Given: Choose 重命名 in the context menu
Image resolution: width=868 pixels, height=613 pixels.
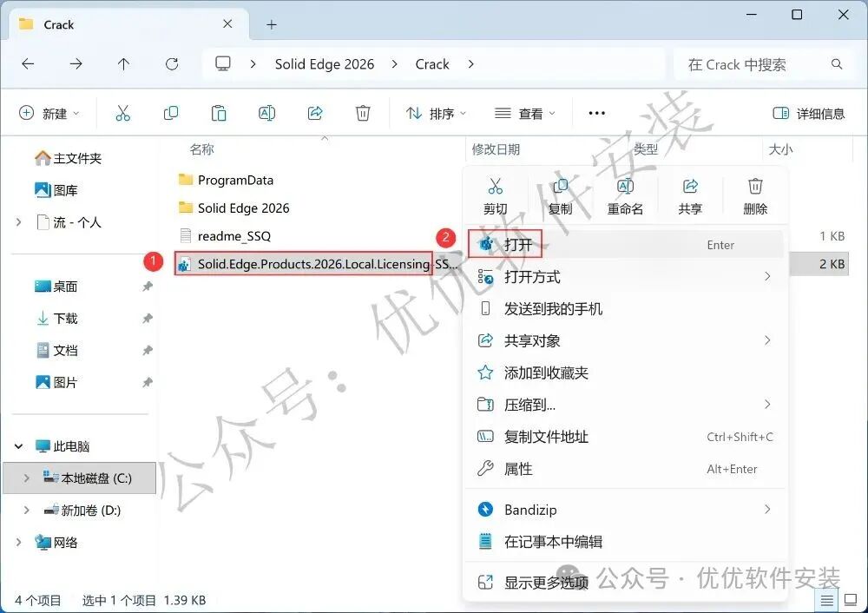Looking at the screenshot, I should (x=625, y=196).
